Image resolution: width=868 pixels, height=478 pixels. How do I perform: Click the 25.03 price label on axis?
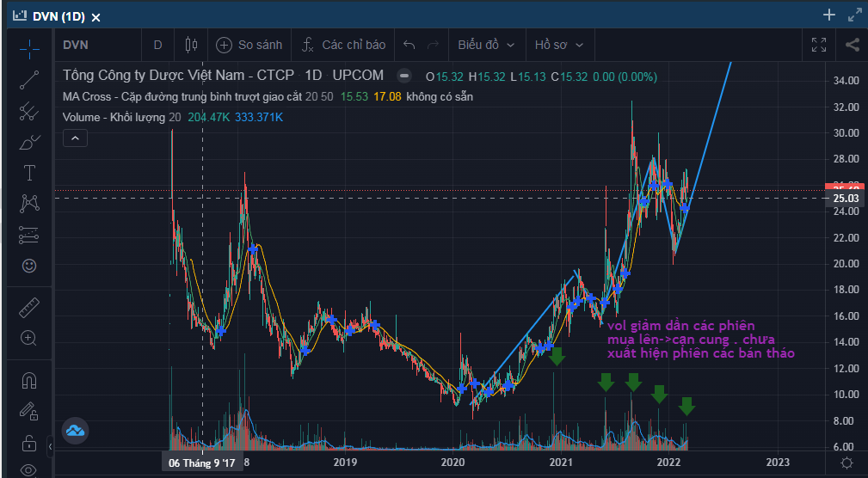click(845, 198)
